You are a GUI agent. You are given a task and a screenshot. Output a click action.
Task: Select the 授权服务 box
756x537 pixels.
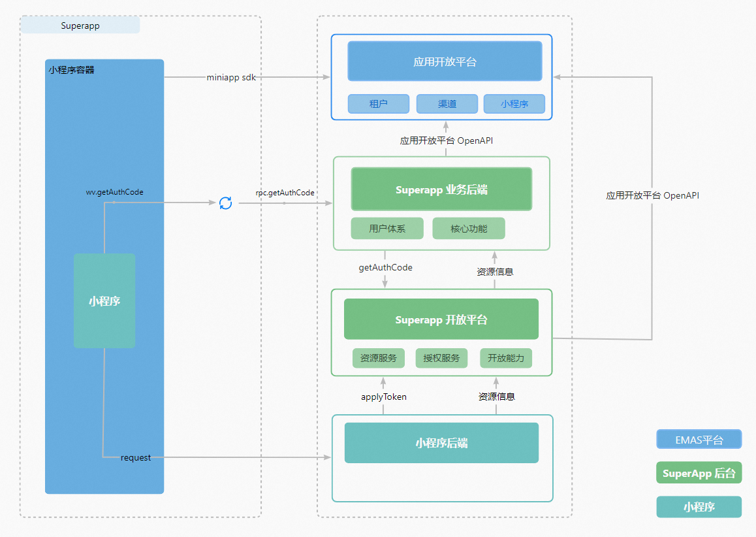click(441, 358)
